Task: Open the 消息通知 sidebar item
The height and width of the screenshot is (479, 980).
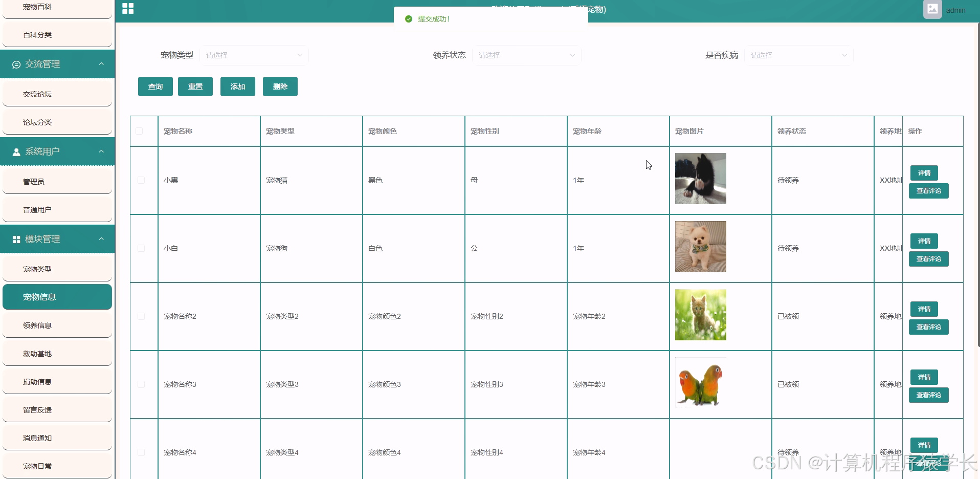Action: pos(57,438)
